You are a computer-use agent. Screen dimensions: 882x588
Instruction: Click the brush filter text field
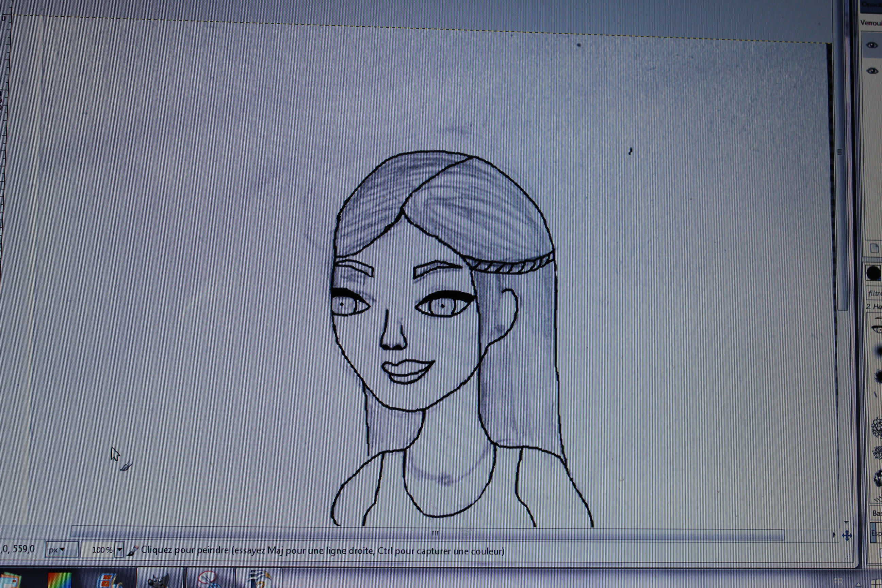(875, 293)
